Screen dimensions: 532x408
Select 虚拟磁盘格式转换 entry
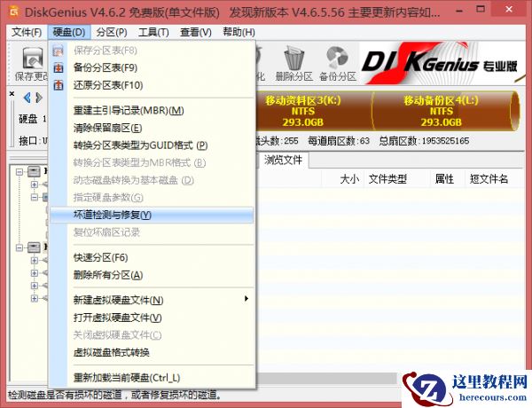coord(152,353)
